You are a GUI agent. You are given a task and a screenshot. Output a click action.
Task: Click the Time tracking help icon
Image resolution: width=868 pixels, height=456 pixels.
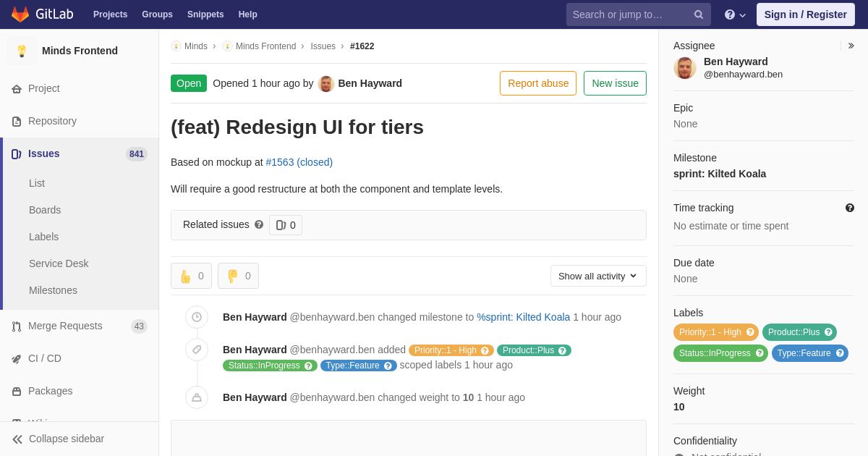850,208
